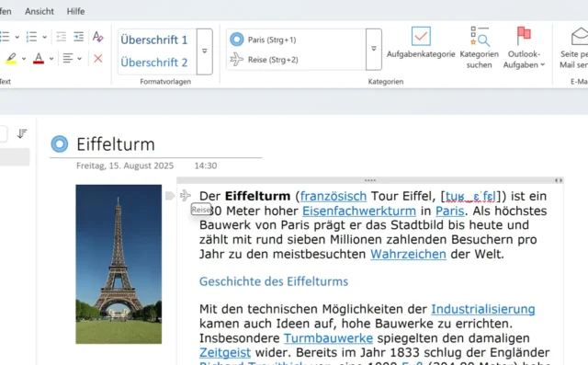Open paragraph alignment dropdown arrow

click(80, 59)
